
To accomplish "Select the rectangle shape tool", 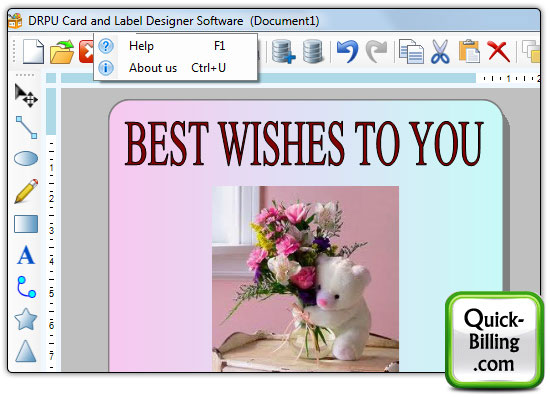I will [x=26, y=224].
